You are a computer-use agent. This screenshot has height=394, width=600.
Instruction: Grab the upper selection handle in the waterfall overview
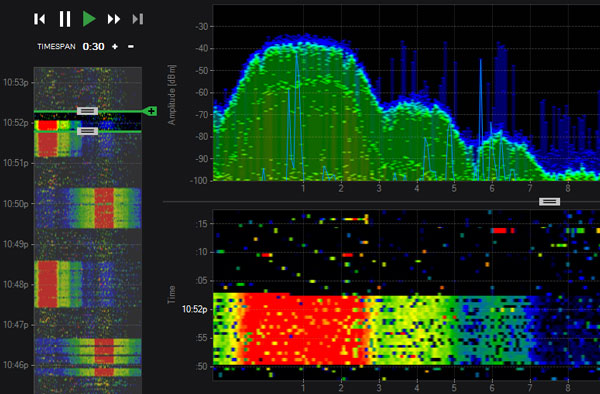[x=87, y=111]
